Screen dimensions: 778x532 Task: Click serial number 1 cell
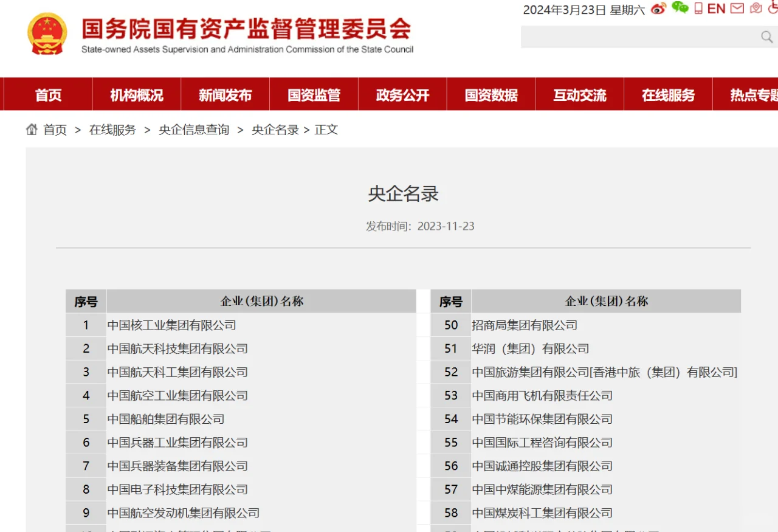click(x=86, y=325)
